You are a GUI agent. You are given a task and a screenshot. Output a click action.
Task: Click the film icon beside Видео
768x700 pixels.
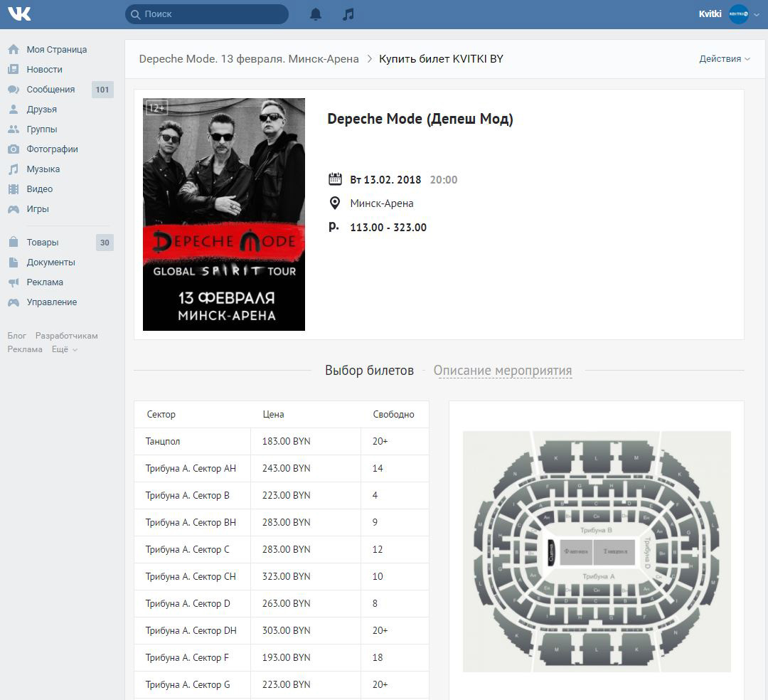[14, 189]
